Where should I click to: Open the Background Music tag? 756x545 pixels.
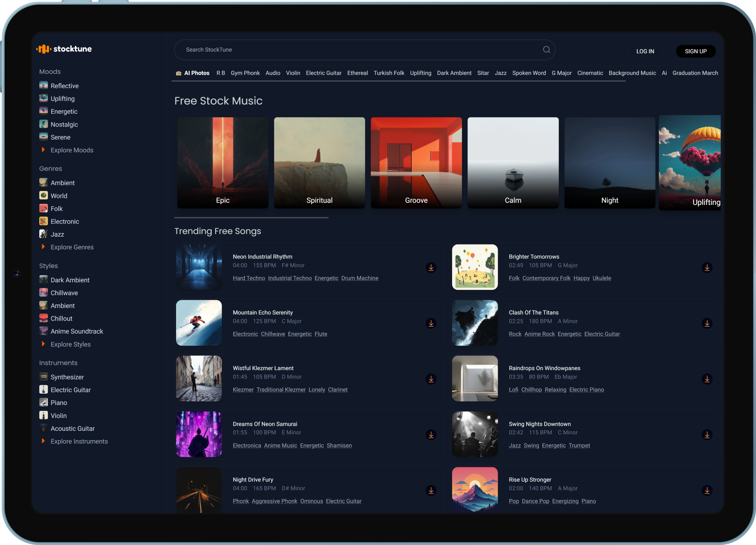[632, 73]
